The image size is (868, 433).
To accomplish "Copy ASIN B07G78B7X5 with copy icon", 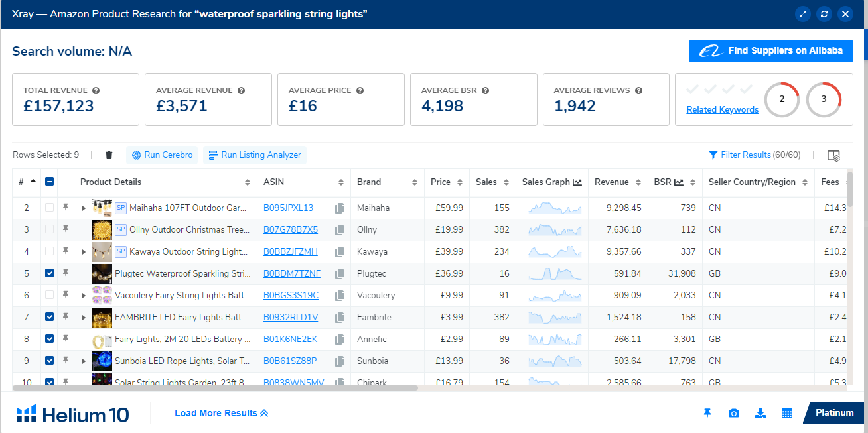I will (x=340, y=230).
